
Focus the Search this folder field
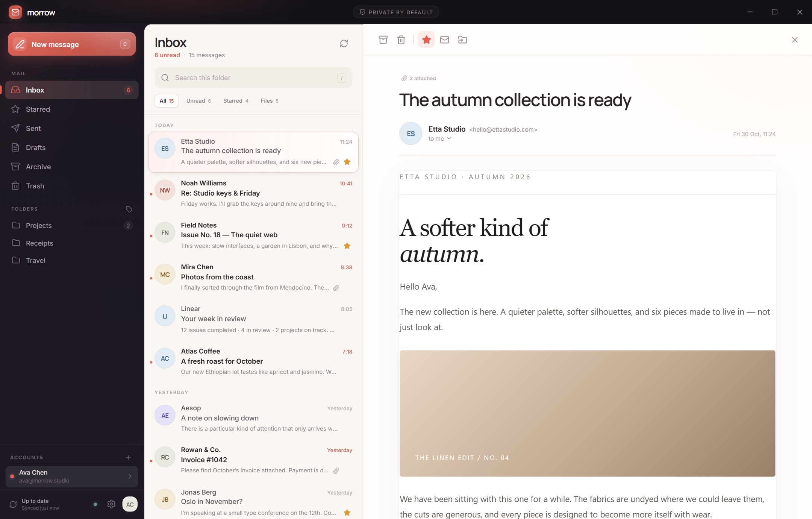253,78
